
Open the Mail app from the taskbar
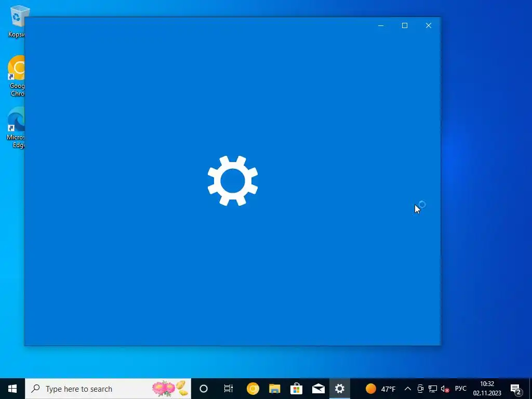click(x=318, y=389)
